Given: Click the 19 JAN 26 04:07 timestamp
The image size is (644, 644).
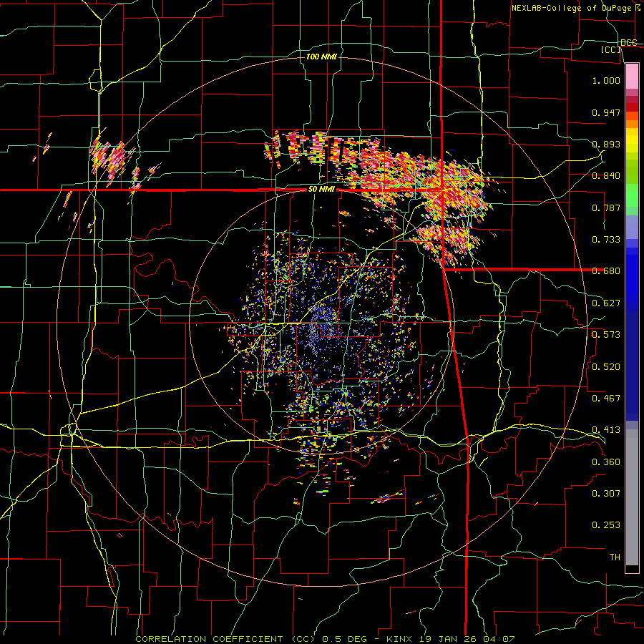Looking at the screenshot, I should point(467,639).
